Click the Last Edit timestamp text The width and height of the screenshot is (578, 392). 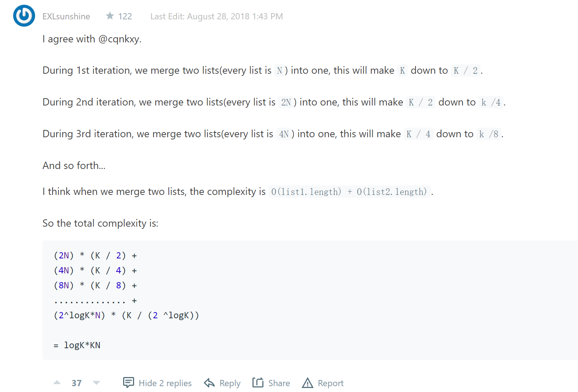pos(217,16)
